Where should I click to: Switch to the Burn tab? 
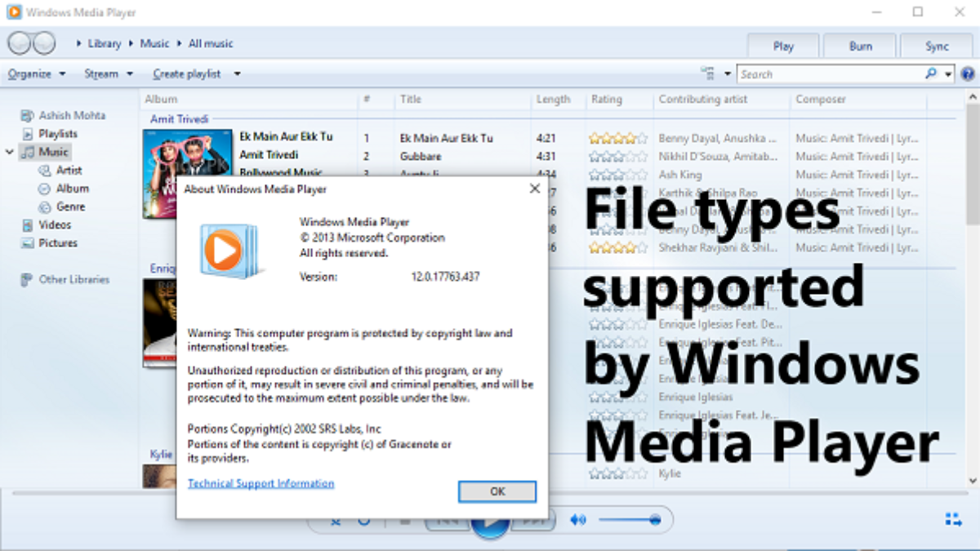860,46
